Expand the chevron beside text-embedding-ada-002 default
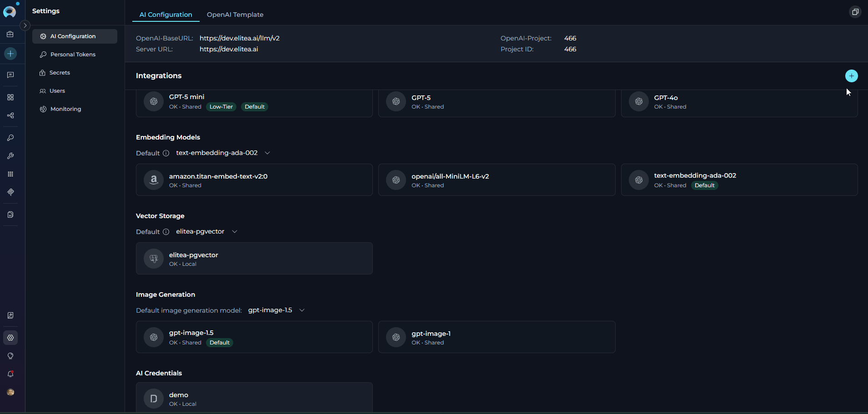This screenshot has height=414, width=868. [267, 153]
